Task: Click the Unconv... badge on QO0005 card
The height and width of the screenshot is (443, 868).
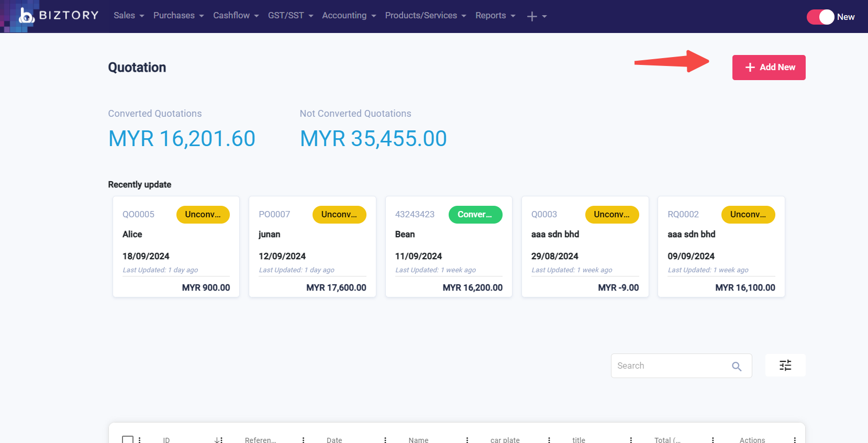Action: pyautogui.click(x=203, y=215)
